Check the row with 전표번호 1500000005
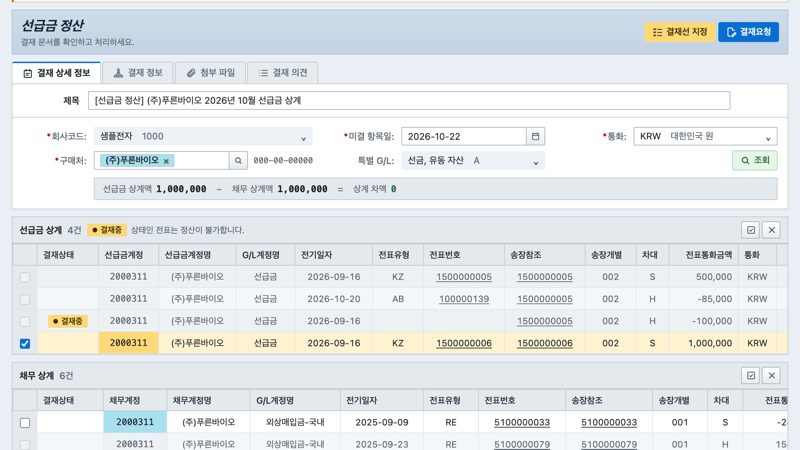This screenshot has width=800, height=450. [x=25, y=278]
